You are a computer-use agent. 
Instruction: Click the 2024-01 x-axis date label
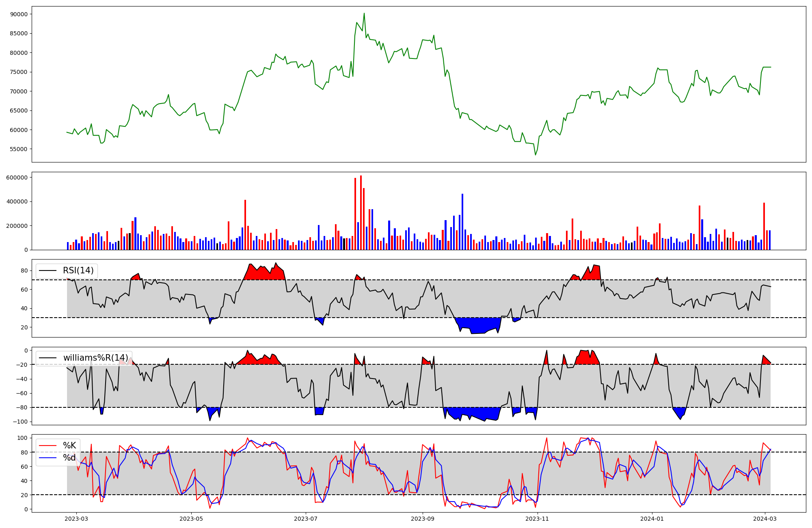pyautogui.click(x=652, y=519)
